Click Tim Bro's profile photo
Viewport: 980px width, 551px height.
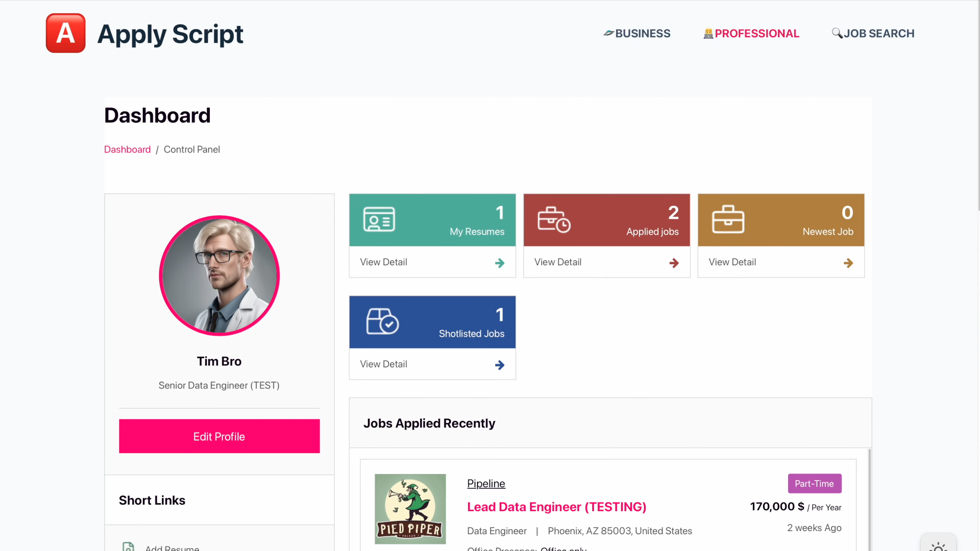coord(219,275)
